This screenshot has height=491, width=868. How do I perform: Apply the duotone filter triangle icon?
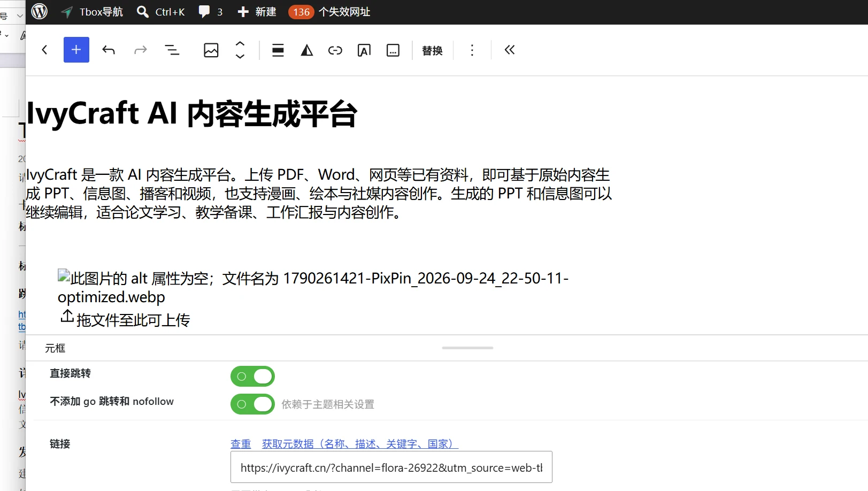306,50
